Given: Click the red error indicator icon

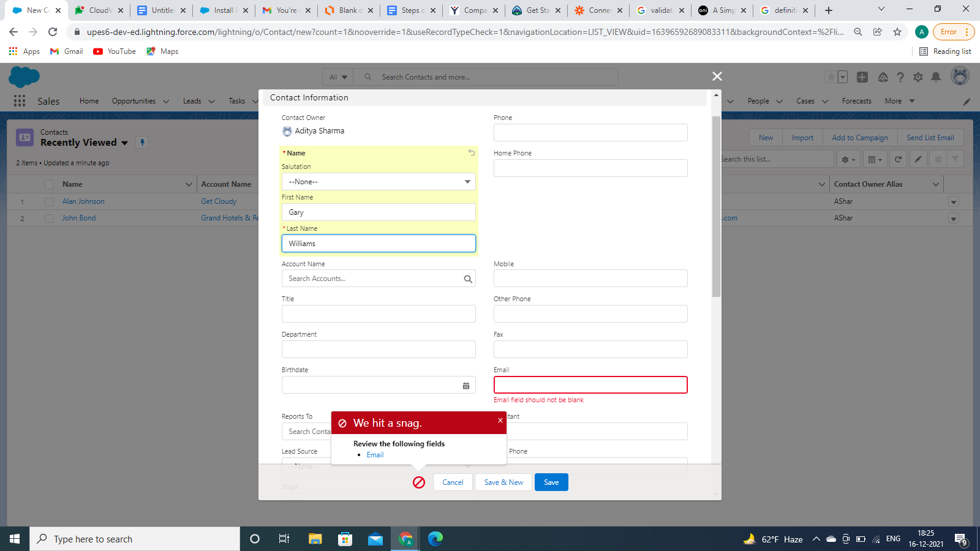Looking at the screenshot, I should 419,482.
